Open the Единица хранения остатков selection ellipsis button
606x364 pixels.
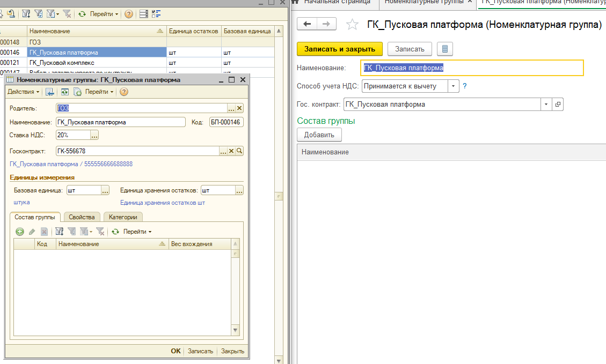[239, 191]
